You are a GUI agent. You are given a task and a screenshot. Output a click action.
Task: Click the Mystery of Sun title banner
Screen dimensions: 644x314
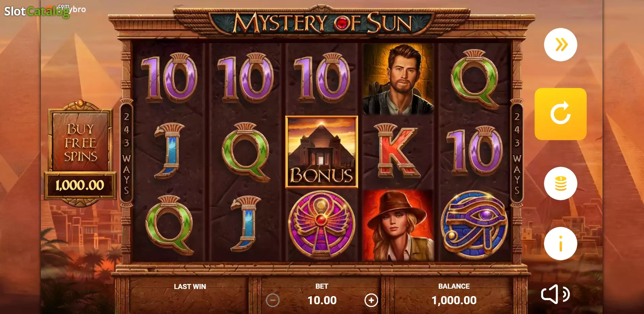point(322,22)
